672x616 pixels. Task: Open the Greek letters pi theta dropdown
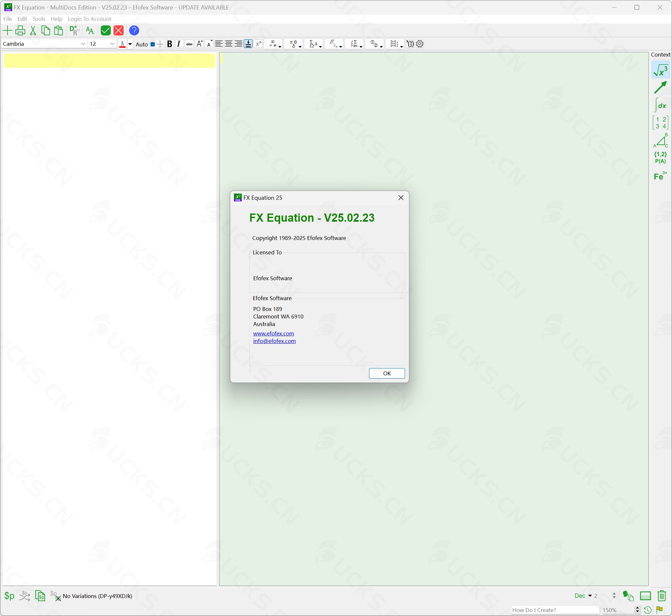click(x=294, y=44)
